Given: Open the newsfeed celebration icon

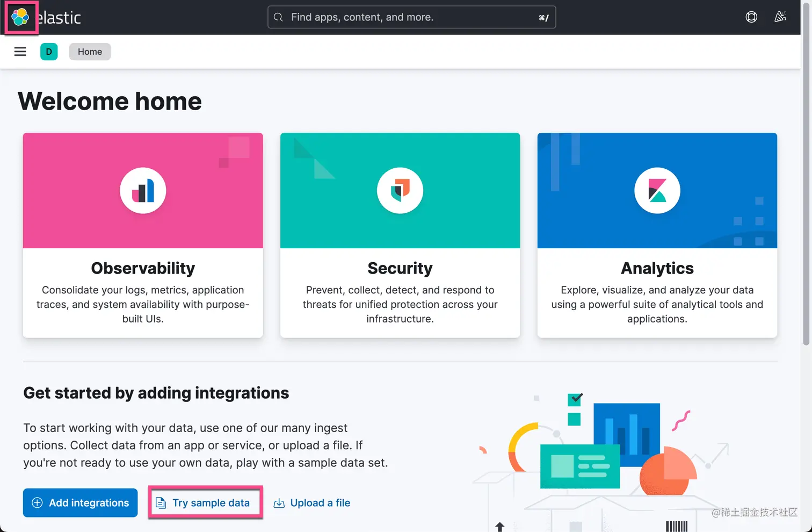Looking at the screenshot, I should click(x=780, y=17).
